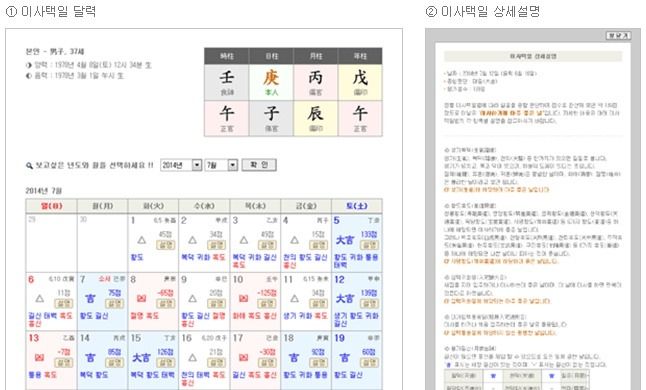
Task: Open the 설명 button on July 15
Action: (x=166, y=362)
